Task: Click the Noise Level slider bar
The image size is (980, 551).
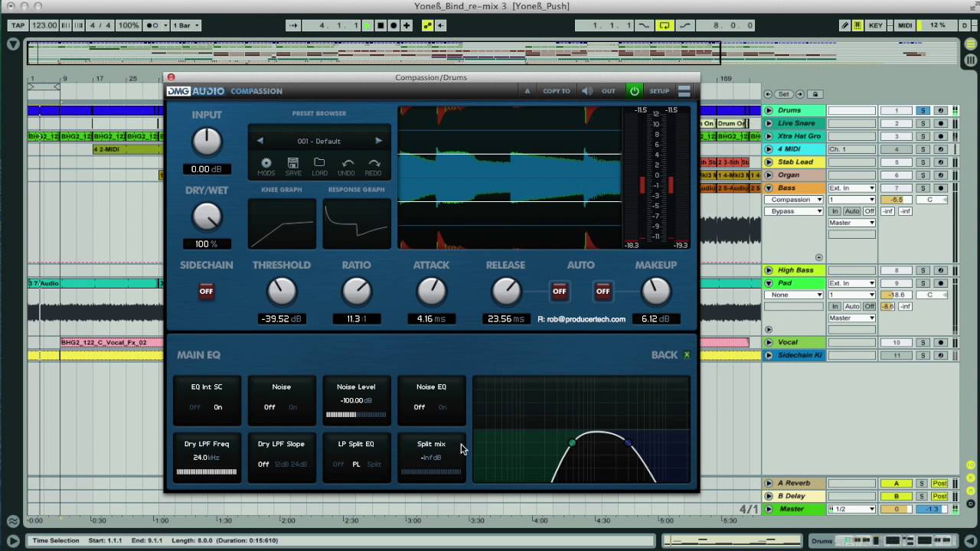Action: pos(356,415)
